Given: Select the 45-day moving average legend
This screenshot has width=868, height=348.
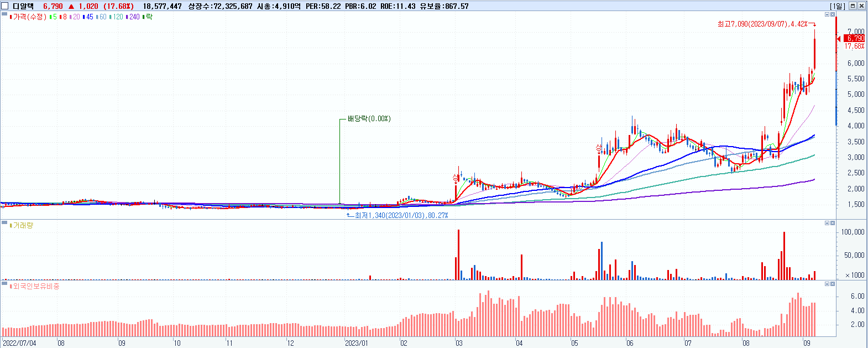Looking at the screenshot, I should (88, 17).
